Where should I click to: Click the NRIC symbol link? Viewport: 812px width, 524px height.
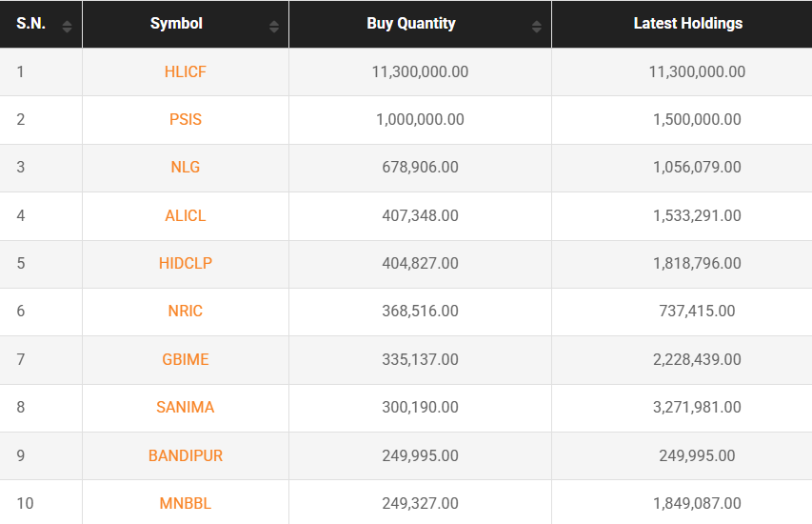click(185, 312)
